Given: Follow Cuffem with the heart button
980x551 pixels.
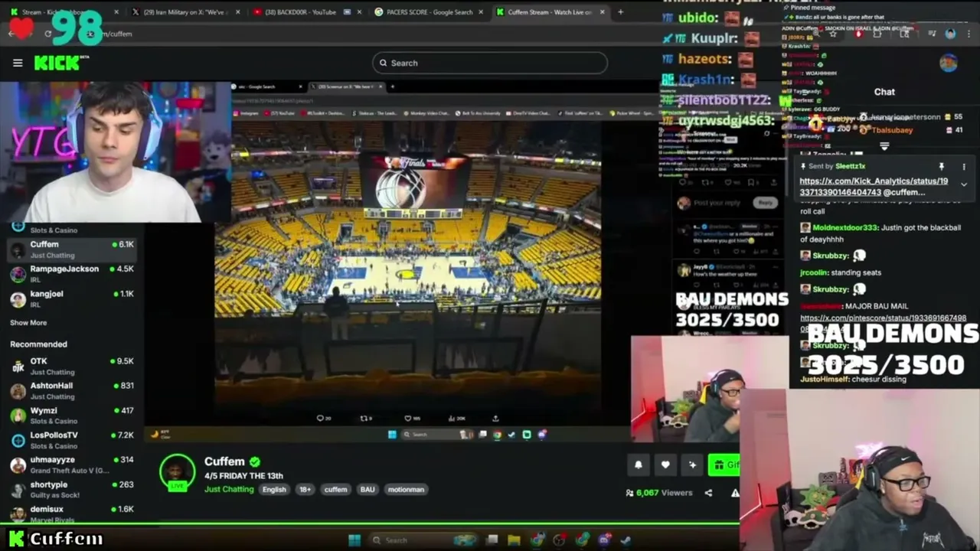Looking at the screenshot, I should pos(665,465).
